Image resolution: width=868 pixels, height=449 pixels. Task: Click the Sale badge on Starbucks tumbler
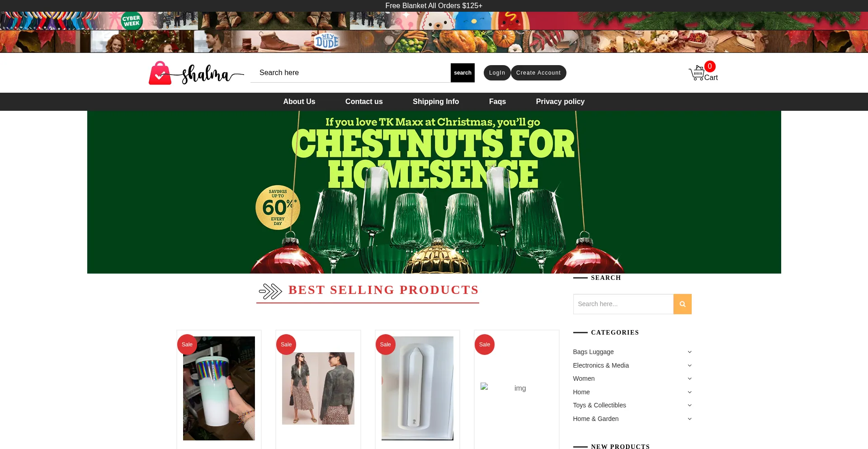click(x=187, y=345)
